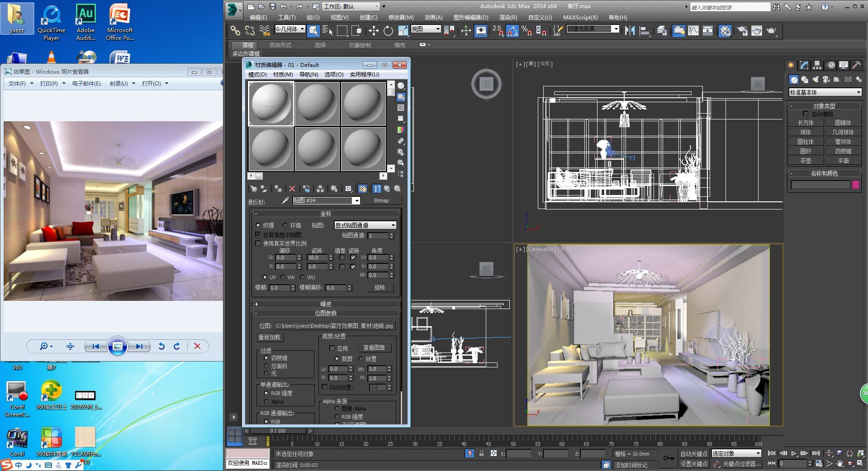Enable 使用真实世界比例 checkbox

click(258, 243)
